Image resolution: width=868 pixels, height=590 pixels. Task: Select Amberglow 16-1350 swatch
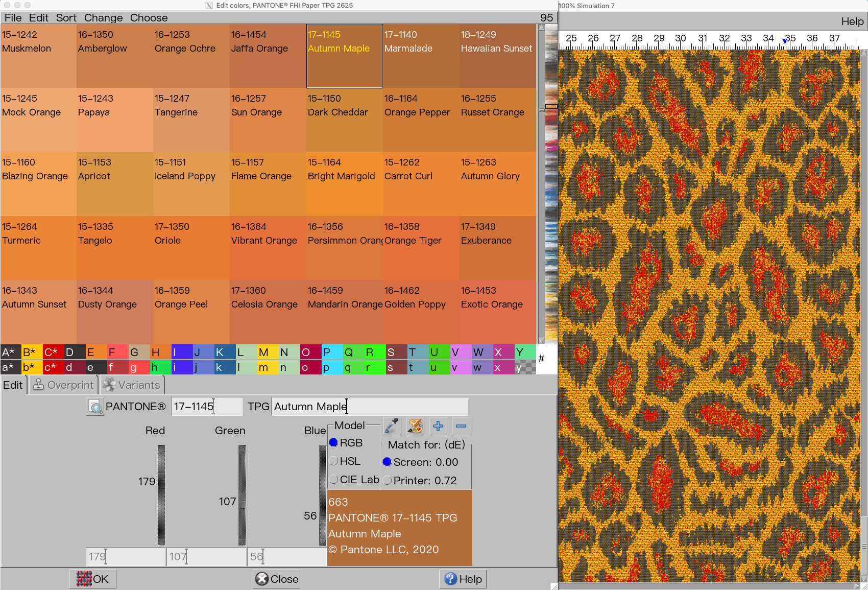point(115,56)
